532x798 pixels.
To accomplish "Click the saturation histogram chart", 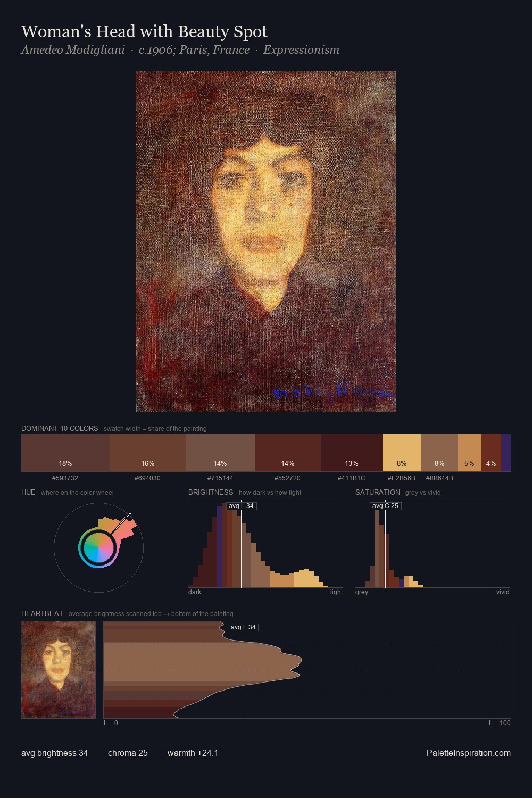I will (433, 544).
